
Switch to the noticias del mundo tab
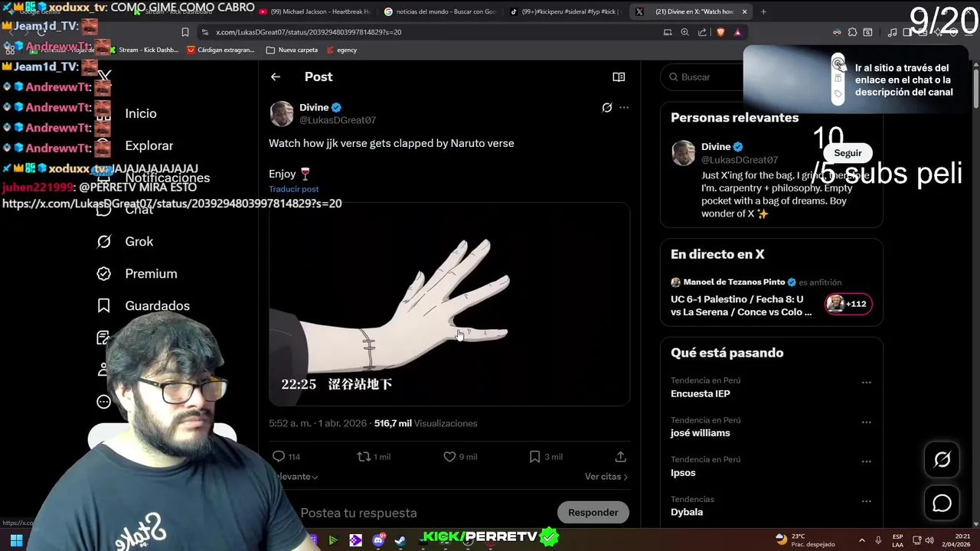439,11
